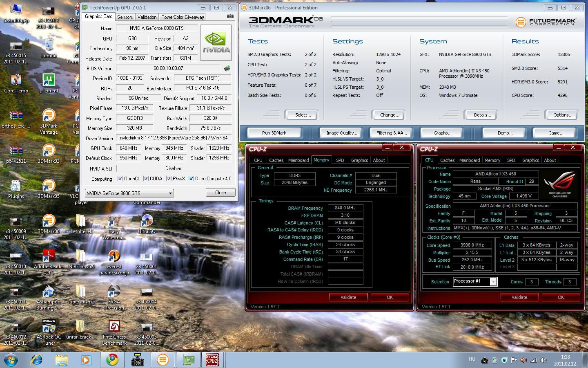Click the Graphs... button in 3DMark06
588x368 pixels.
442,133
